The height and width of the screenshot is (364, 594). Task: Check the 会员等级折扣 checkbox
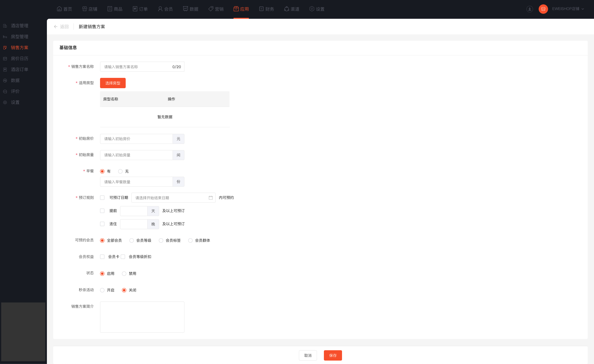123,257
